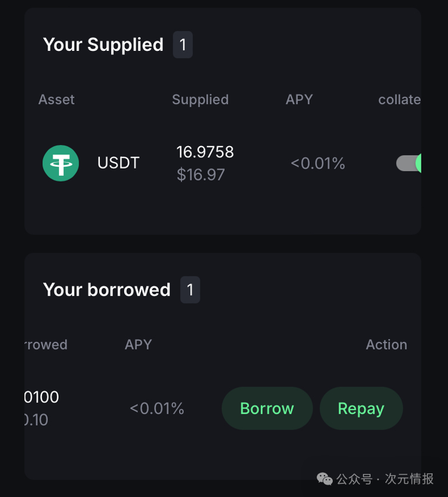The width and height of the screenshot is (448, 497).
Task: Sort by the Asset column header
Action: pos(56,99)
